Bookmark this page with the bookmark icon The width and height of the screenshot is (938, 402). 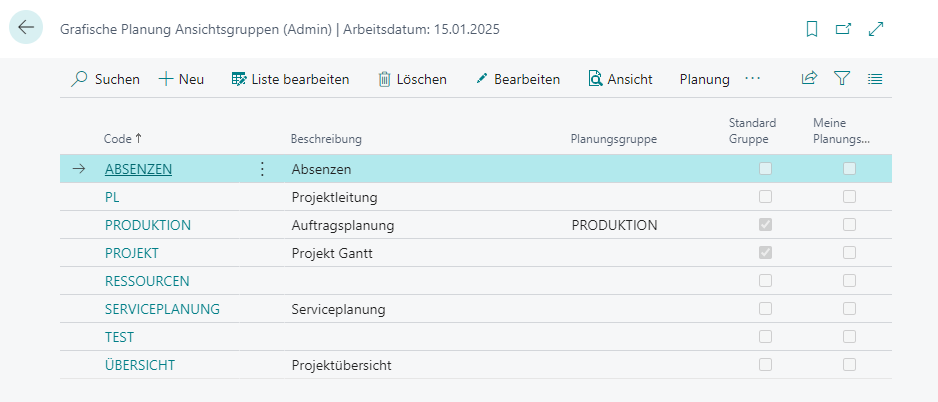pos(812,29)
